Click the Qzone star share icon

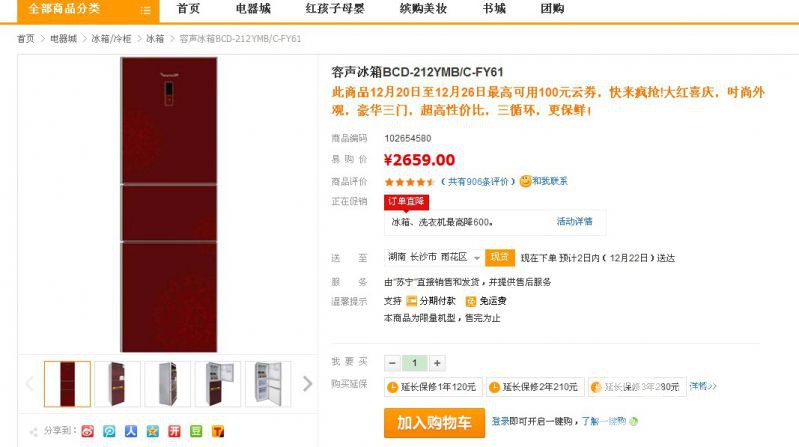(152, 431)
